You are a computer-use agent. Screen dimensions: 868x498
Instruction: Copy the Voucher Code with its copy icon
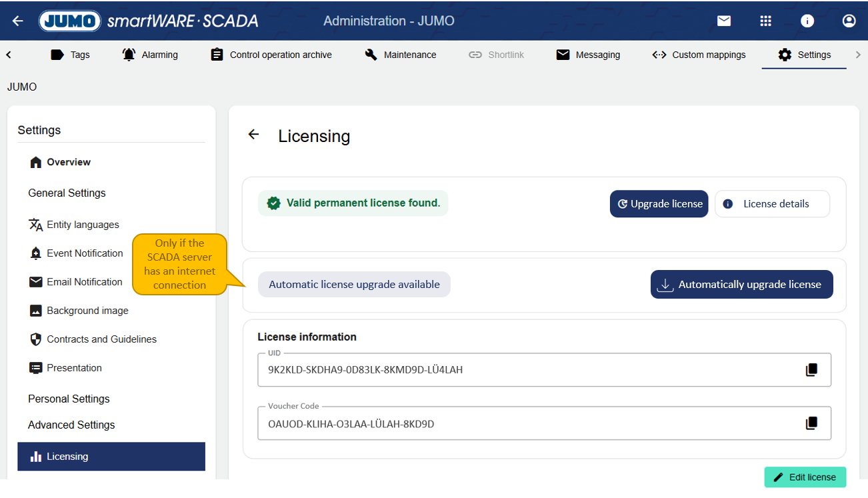811,423
